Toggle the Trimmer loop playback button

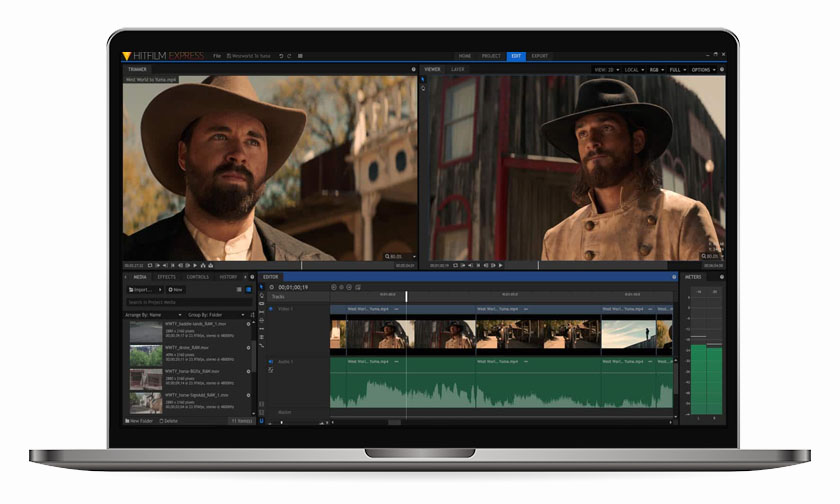point(150,265)
